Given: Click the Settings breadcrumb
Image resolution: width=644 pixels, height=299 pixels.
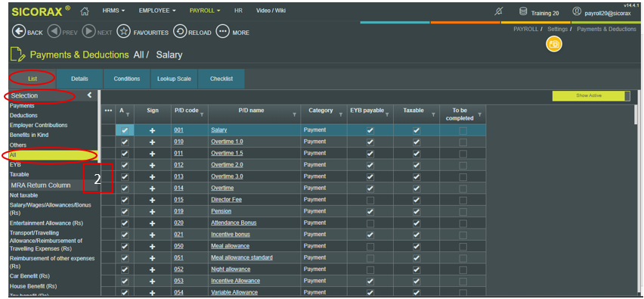Looking at the screenshot, I should point(557,30).
